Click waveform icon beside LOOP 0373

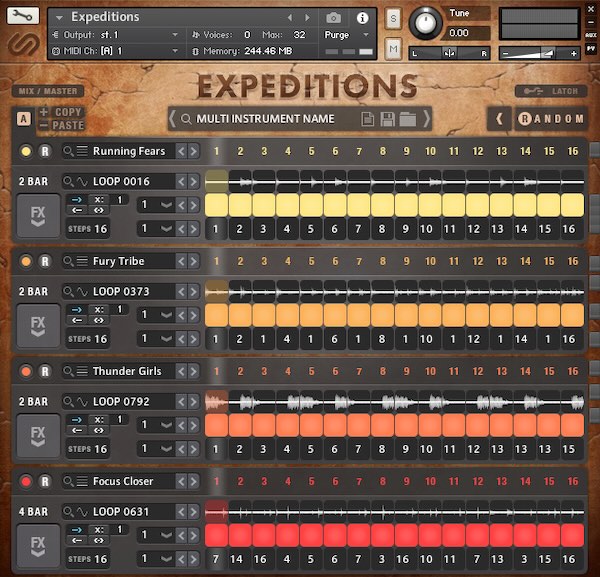82,292
